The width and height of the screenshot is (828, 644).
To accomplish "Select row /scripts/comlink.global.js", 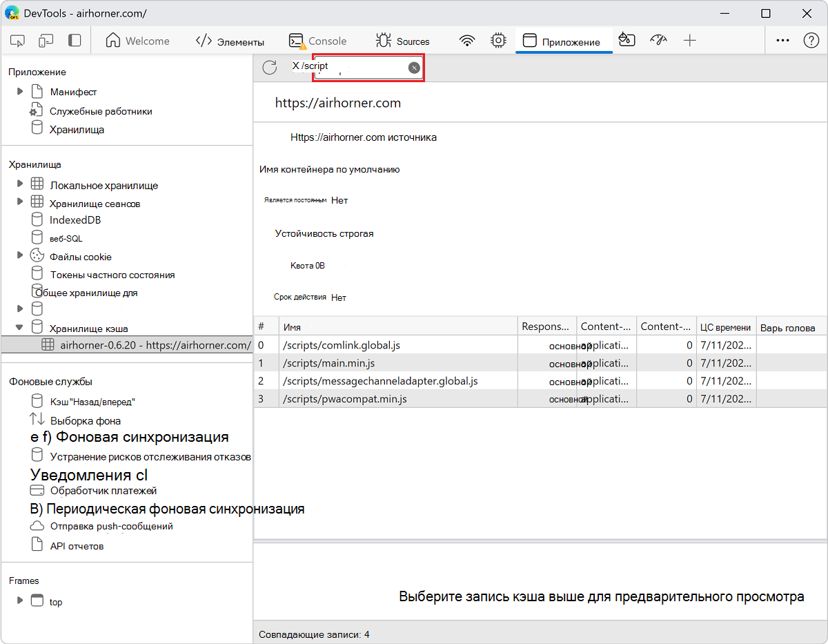I will 540,344.
